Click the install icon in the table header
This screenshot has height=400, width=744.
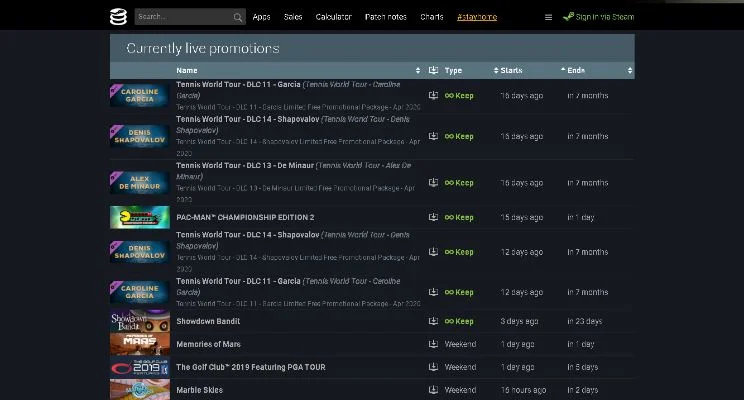click(433, 70)
